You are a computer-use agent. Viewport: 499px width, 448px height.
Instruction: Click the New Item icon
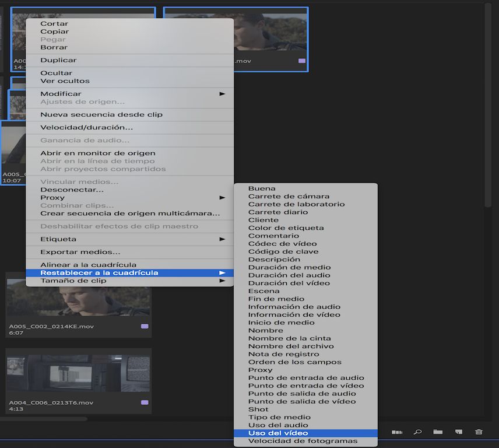[458, 432]
